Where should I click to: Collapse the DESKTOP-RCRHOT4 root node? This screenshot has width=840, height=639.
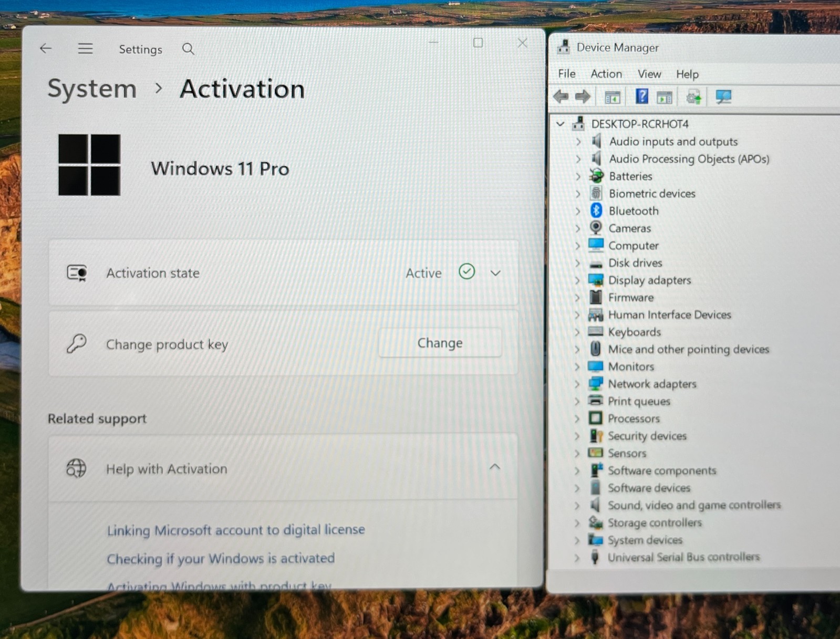561,124
